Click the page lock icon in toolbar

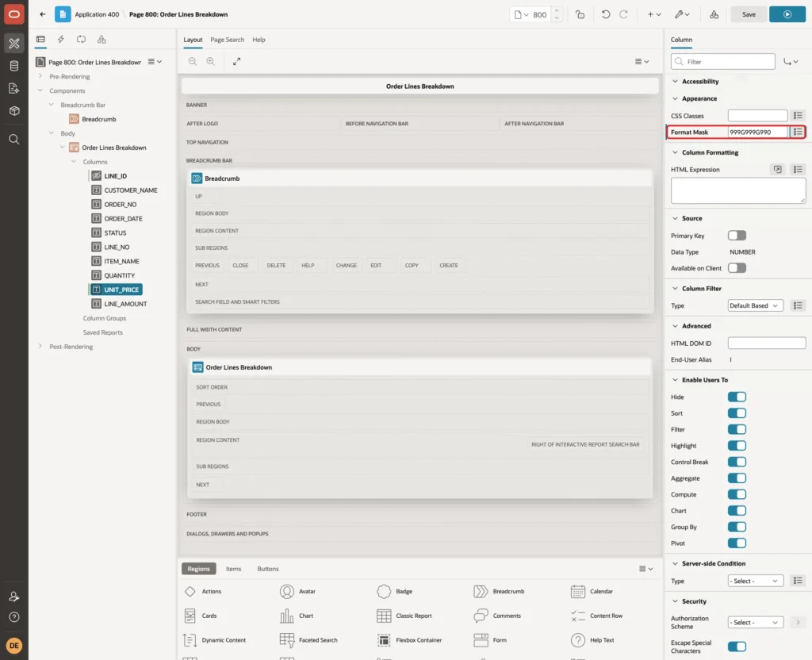(x=580, y=14)
